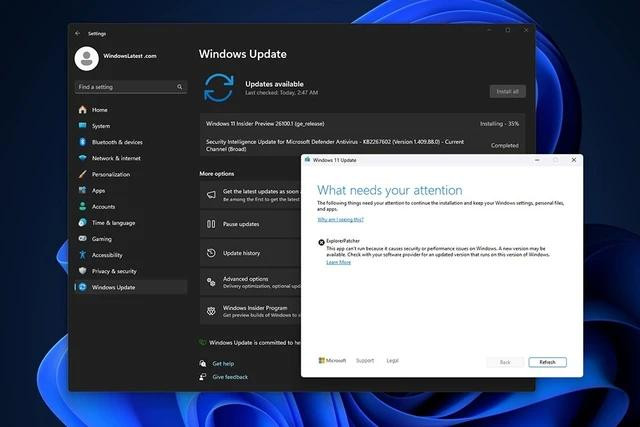Click the Install all button
This screenshot has height=427, width=640.
click(507, 91)
